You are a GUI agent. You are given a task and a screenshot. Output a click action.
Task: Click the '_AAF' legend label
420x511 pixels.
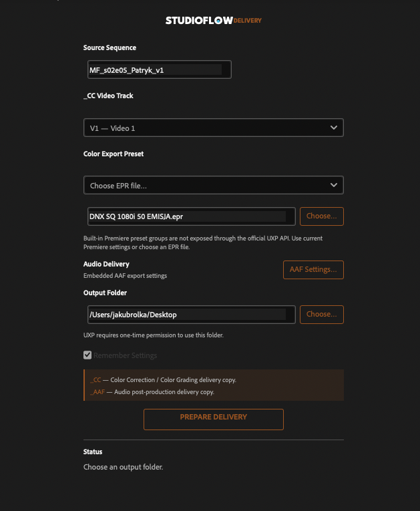97,391
